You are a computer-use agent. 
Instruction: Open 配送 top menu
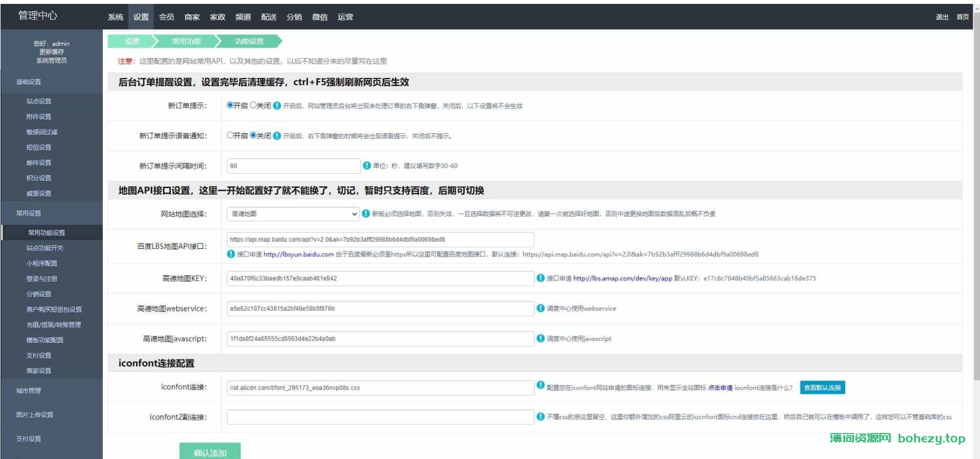click(x=268, y=17)
